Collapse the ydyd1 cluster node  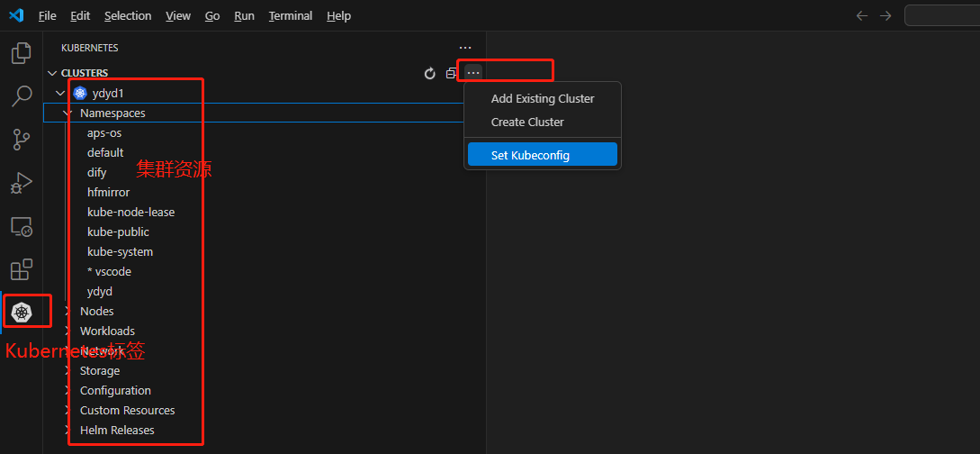coord(60,93)
